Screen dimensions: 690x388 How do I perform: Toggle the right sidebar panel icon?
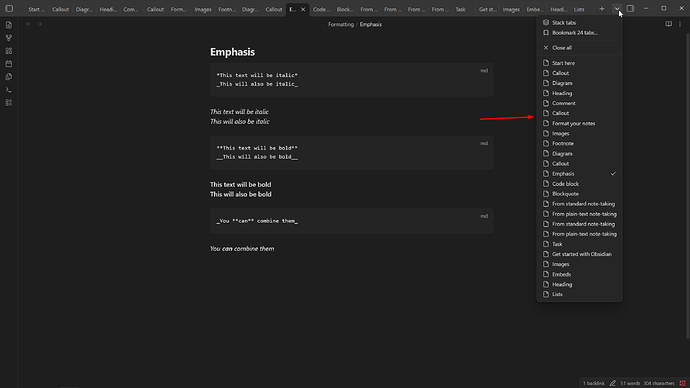(630, 9)
